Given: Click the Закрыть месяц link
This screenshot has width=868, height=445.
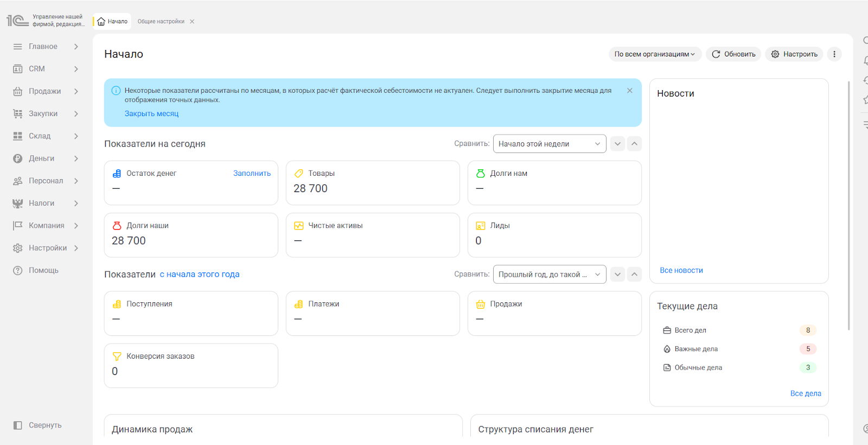Looking at the screenshot, I should coord(151,113).
